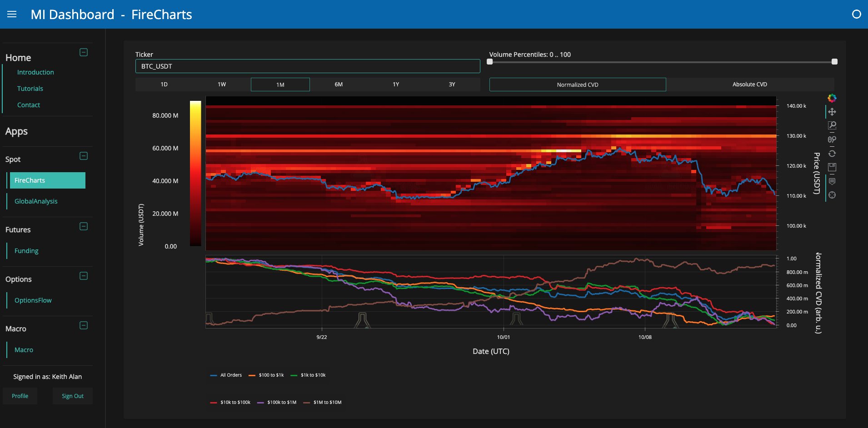Screen dimensions: 868x428
Task: Collapse the Spot apps section
Action: pos(84,156)
